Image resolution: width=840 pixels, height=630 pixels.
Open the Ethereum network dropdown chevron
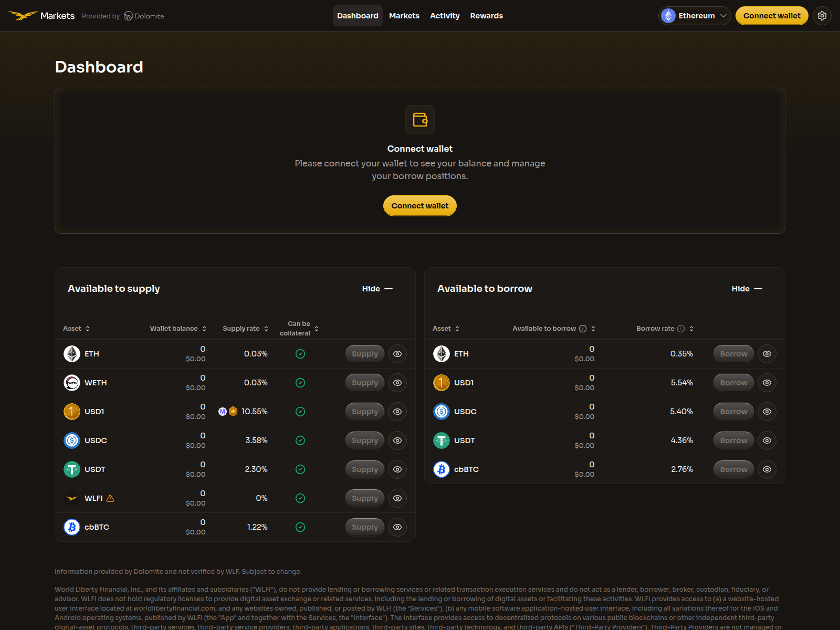[x=723, y=16]
